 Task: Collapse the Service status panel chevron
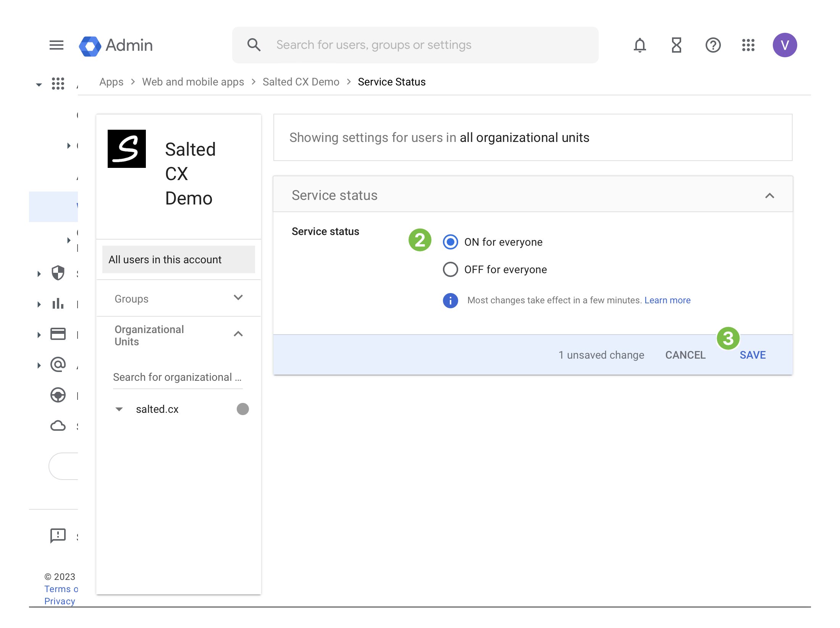tap(770, 196)
